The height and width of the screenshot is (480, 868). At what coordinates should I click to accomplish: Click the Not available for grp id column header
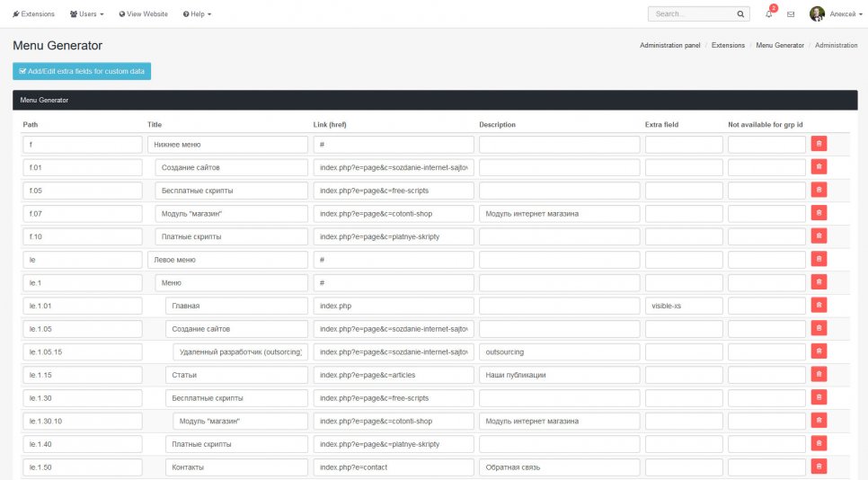pos(765,125)
